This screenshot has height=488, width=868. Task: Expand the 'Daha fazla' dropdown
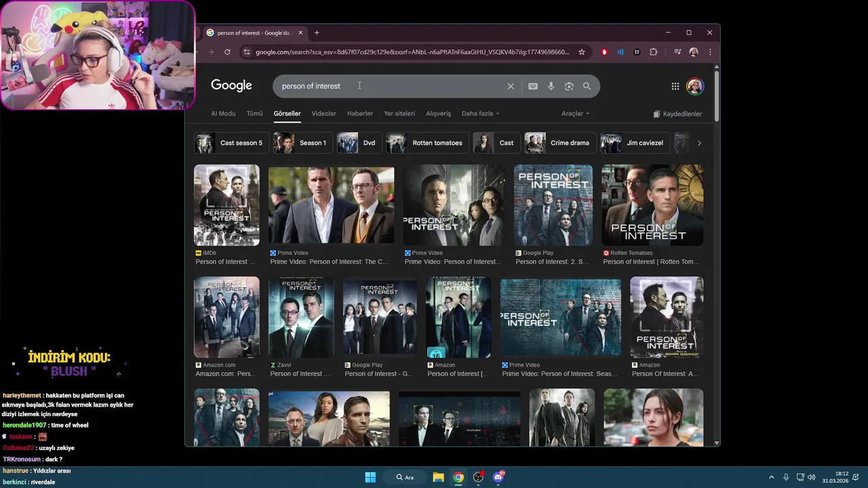(481, 114)
